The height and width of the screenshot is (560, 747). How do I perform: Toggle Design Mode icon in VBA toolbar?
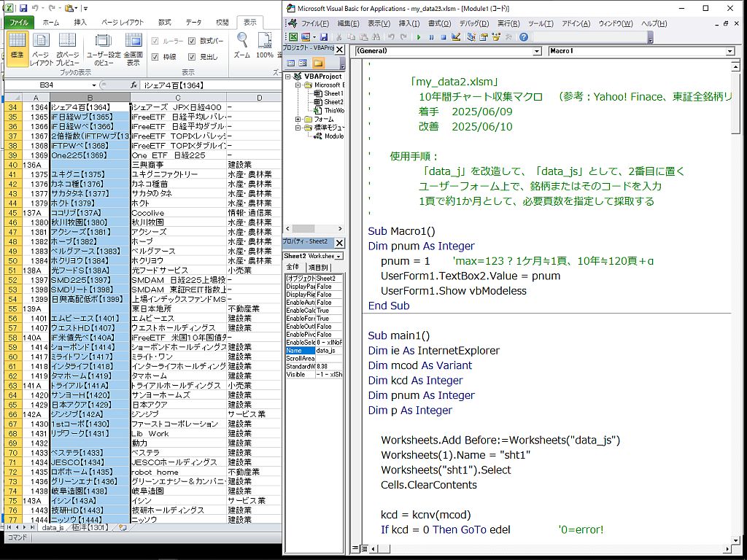click(456, 36)
